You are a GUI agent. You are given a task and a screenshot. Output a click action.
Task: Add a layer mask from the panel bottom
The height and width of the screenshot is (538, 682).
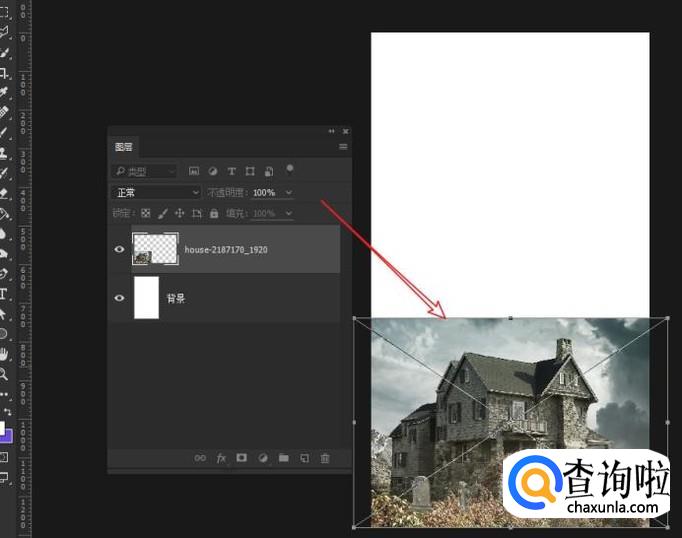click(x=241, y=458)
